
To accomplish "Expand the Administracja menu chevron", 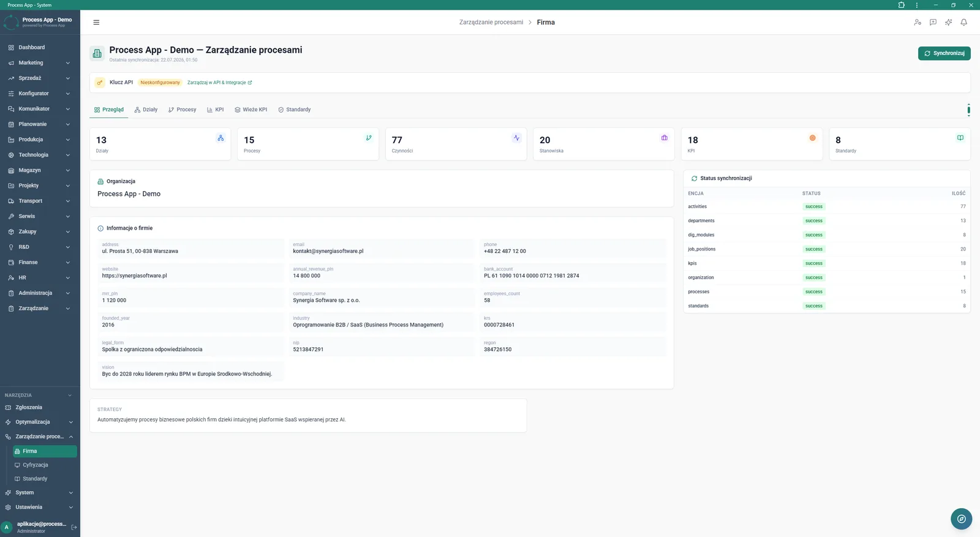I will pyautogui.click(x=68, y=293).
